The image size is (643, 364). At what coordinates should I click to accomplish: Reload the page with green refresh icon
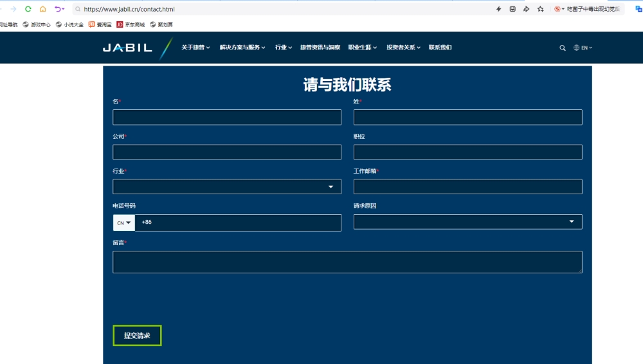click(28, 8)
